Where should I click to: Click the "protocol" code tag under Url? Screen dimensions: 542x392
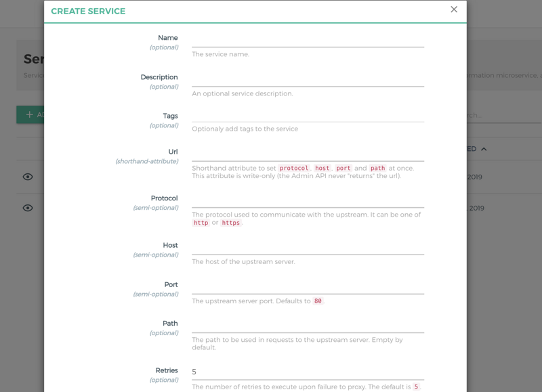coord(293,168)
